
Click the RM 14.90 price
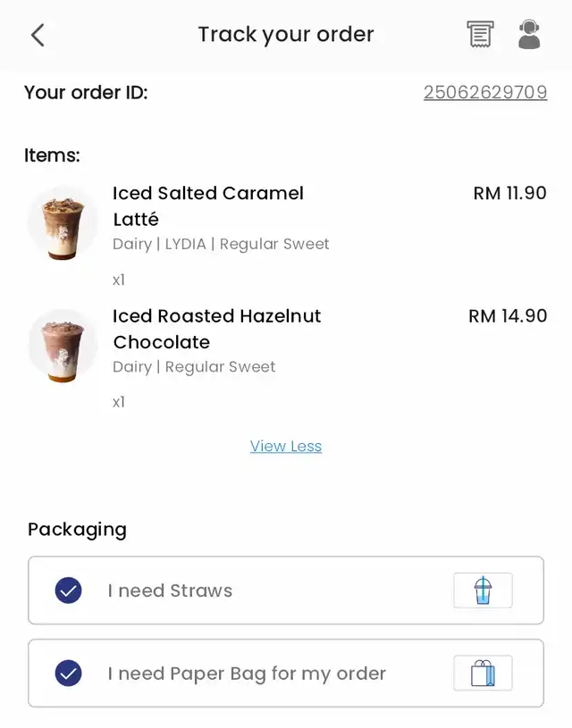(508, 315)
